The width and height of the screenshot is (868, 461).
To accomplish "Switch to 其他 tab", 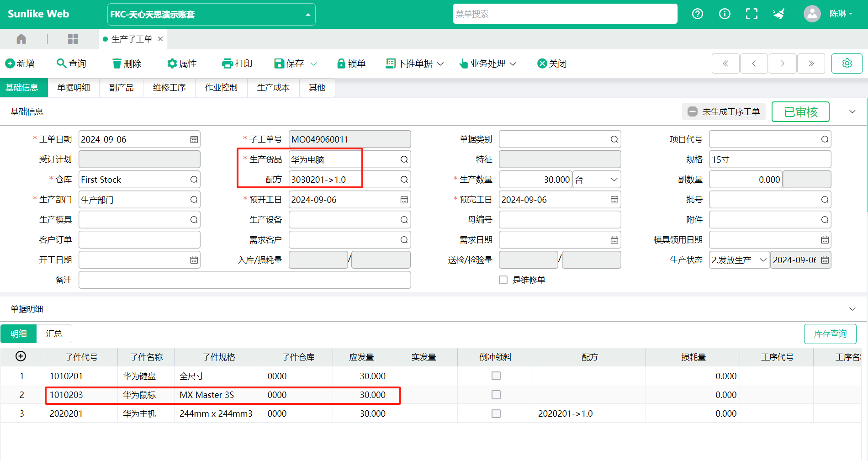I will click(x=317, y=88).
